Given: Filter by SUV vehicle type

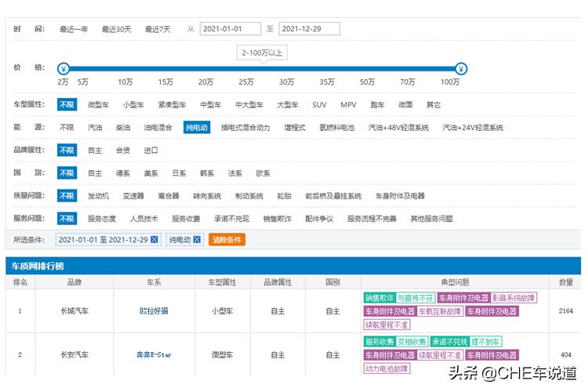Looking at the screenshot, I should coord(320,104).
